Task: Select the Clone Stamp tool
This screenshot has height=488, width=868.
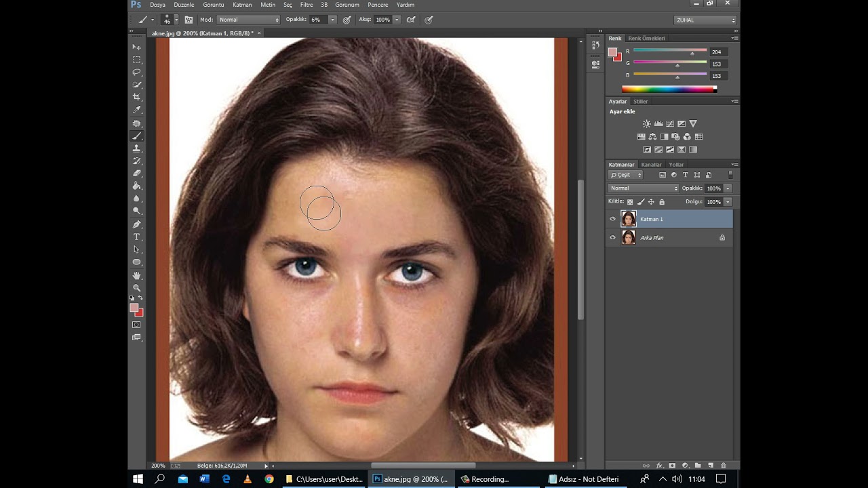Action: pos(136,148)
